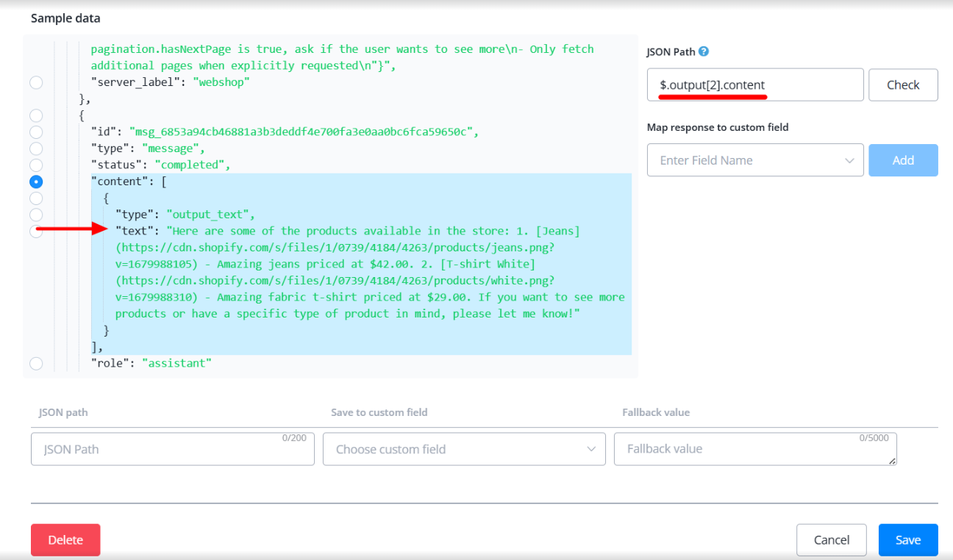Screen dimensions: 953x560
Task: Click the JSON Path help icon
Action: coord(704,51)
